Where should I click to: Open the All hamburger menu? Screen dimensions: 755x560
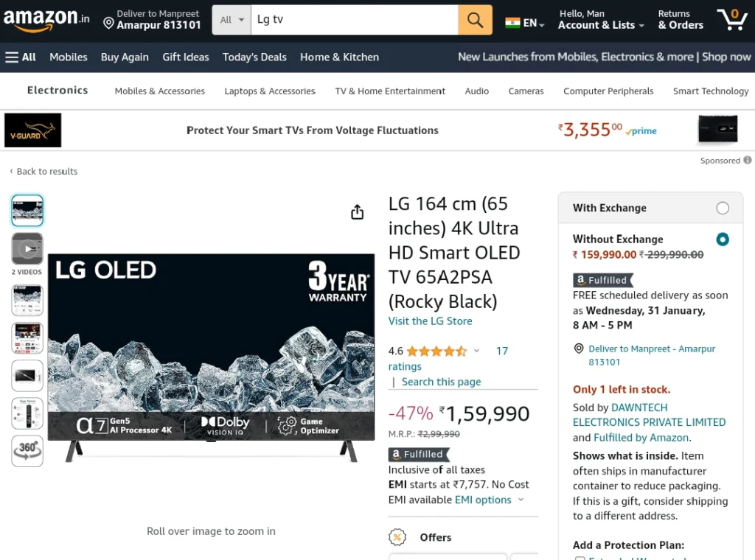(21, 57)
